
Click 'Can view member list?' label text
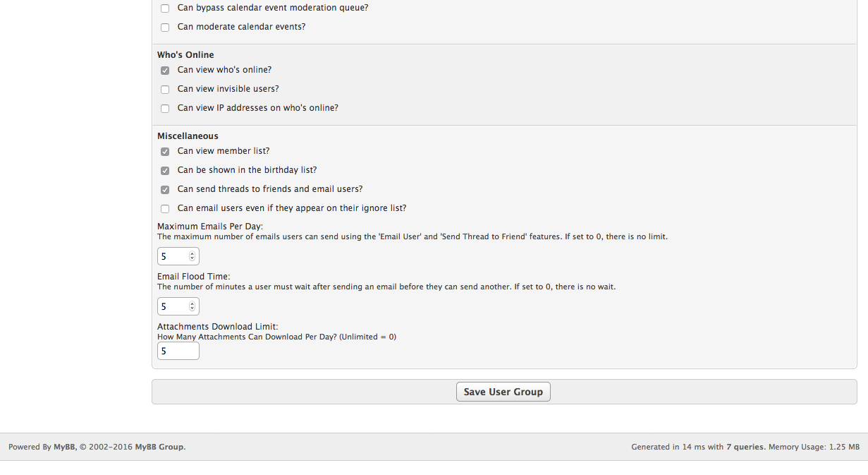[x=224, y=151]
